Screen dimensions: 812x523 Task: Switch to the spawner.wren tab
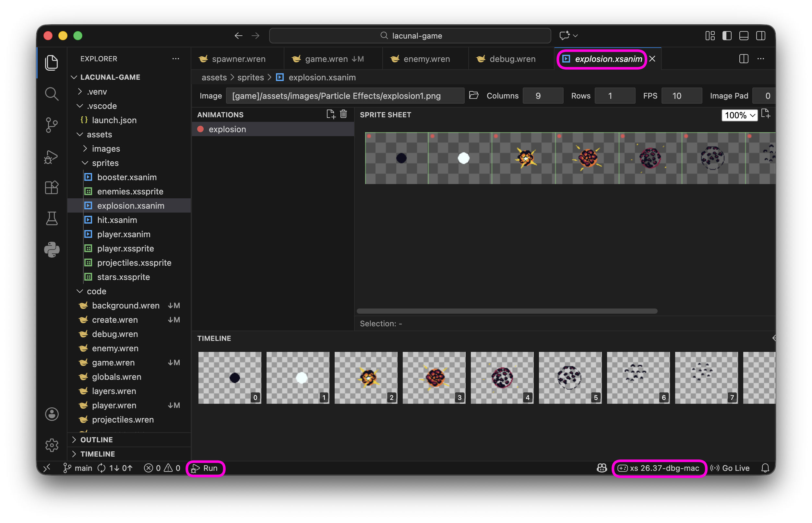click(x=238, y=59)
